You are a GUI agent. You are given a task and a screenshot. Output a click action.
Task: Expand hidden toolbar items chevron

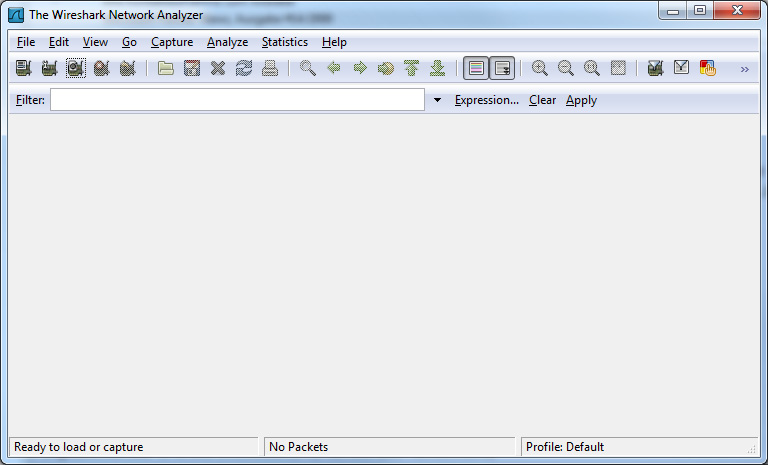pos(744,69)
